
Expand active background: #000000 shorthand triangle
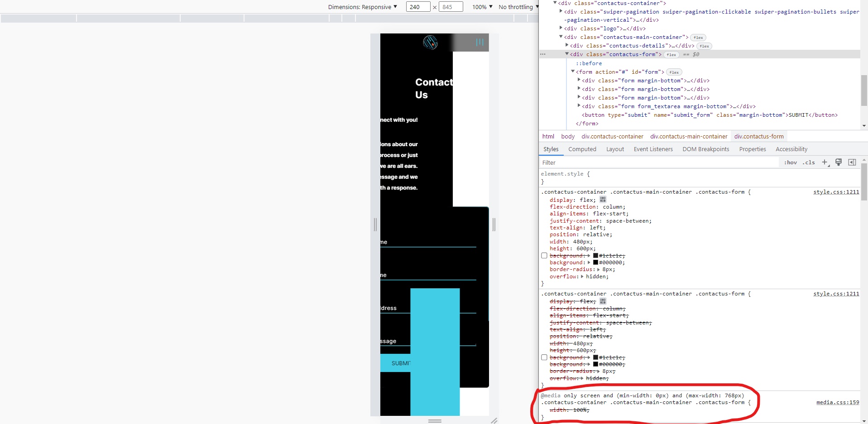pyautogui.click(x=589, y=262)
